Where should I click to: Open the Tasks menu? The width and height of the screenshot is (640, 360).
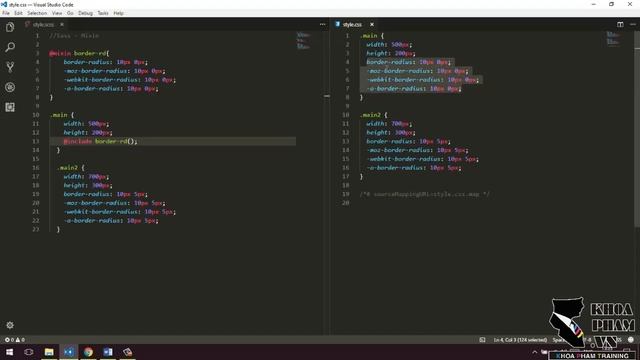103,13
